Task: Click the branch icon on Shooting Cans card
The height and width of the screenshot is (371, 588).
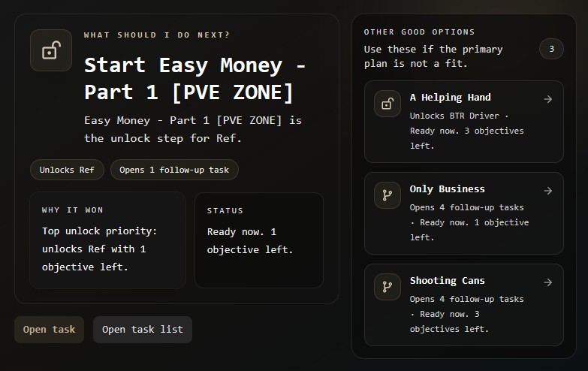Action: 387,287
